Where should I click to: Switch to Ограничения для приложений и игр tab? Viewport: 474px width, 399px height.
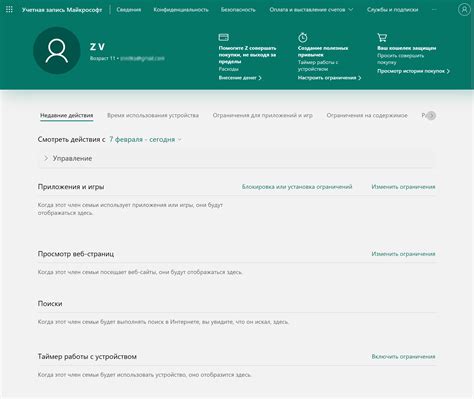(x=263, y=115)
